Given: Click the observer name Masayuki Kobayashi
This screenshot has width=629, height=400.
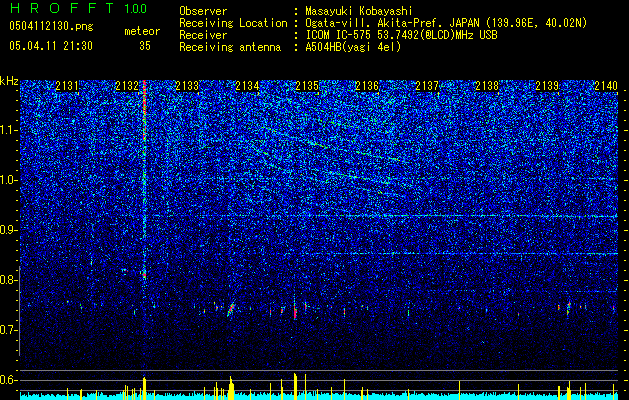Looking at the screenshot, I should click(359, 11).
